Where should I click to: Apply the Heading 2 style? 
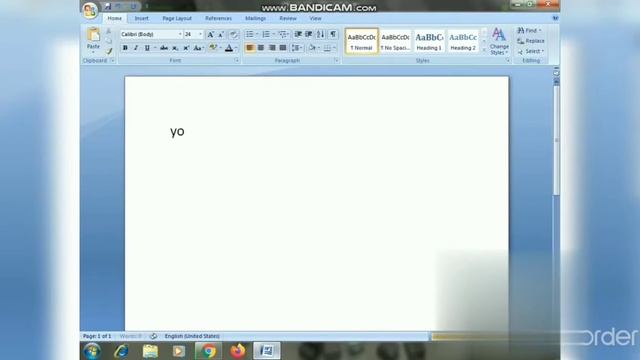463,41
